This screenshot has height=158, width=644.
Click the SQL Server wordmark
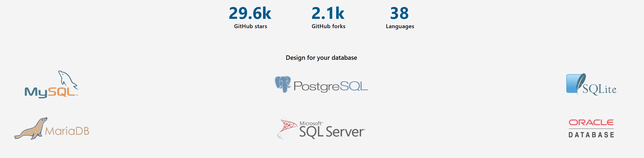(x=332, y=132)
